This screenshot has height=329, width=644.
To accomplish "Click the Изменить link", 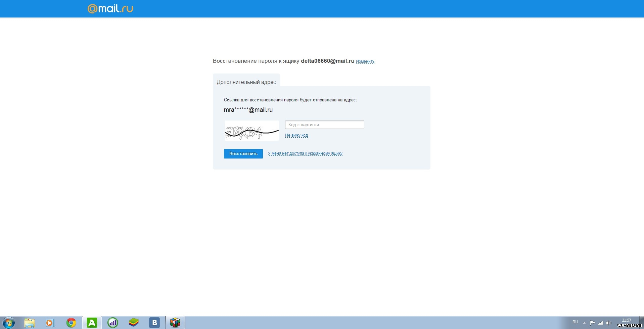I will click(365, 61).
